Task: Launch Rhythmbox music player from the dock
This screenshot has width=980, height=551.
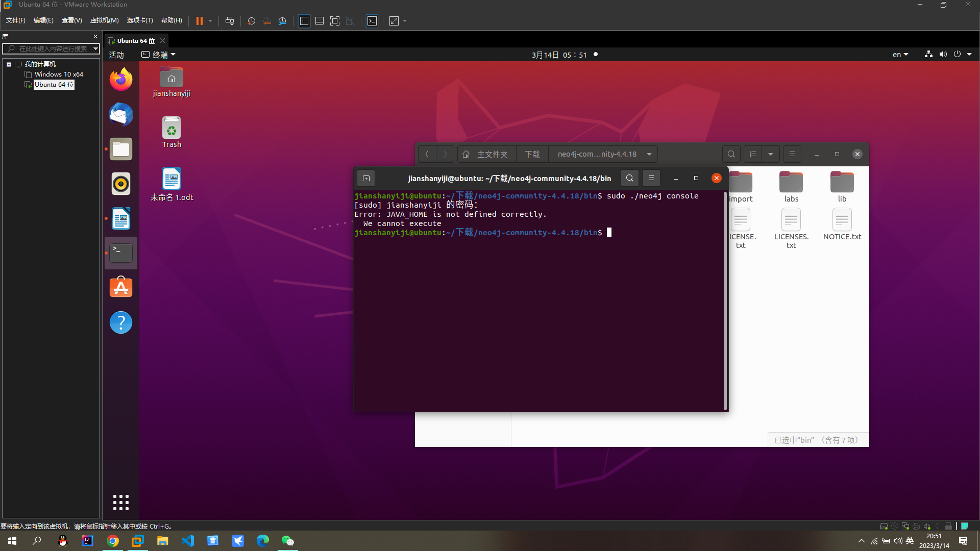Action: [120, 184]
